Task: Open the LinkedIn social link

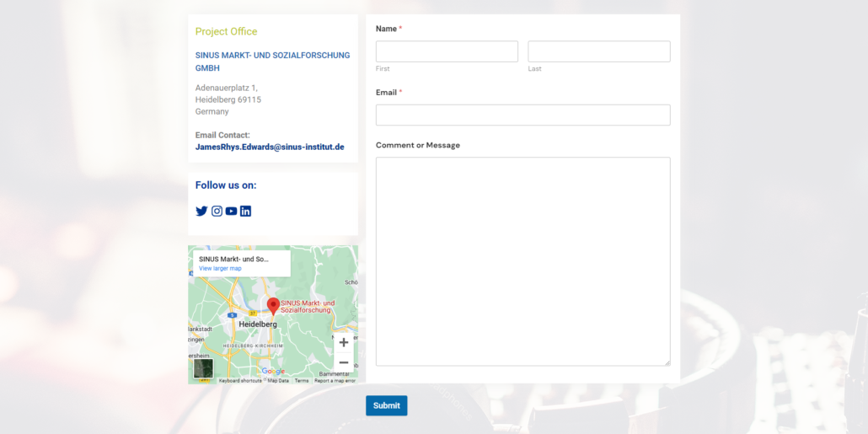Action: (x=246, y=211)
